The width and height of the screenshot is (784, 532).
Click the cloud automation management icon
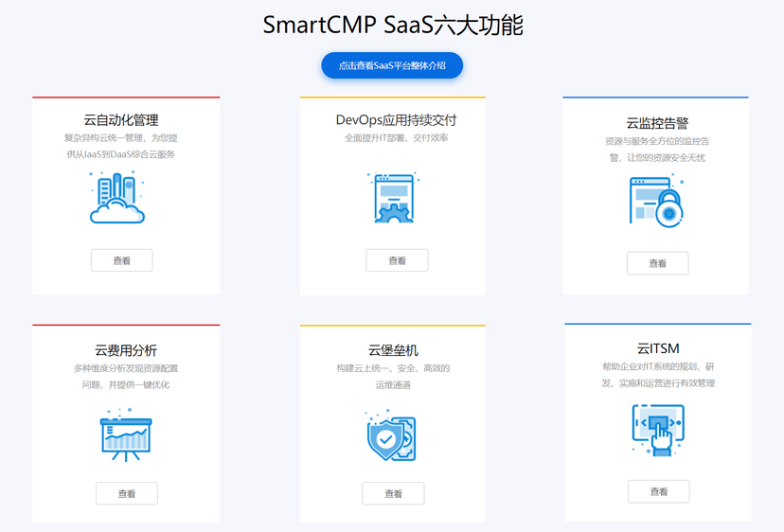point(118,198)
